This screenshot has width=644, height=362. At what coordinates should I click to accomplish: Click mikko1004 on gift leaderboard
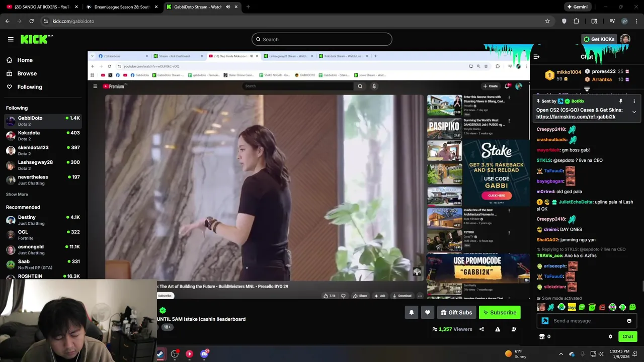click(569, 72)
